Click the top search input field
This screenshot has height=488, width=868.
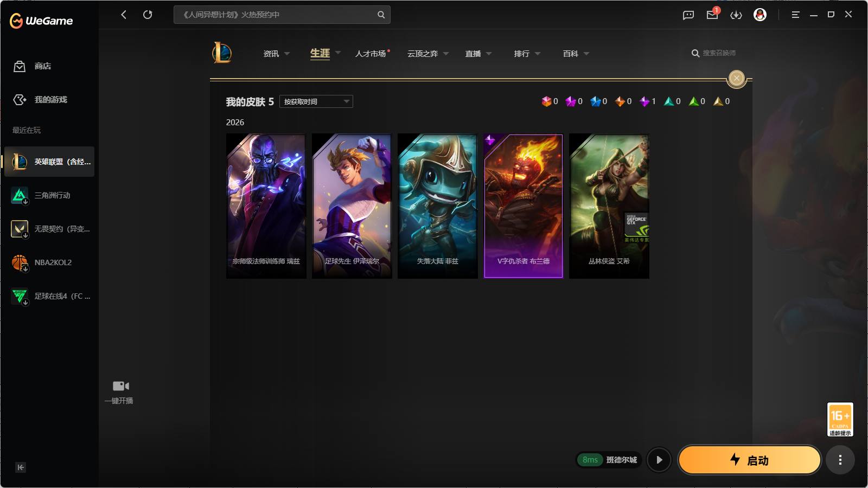(x=282, y=15)
